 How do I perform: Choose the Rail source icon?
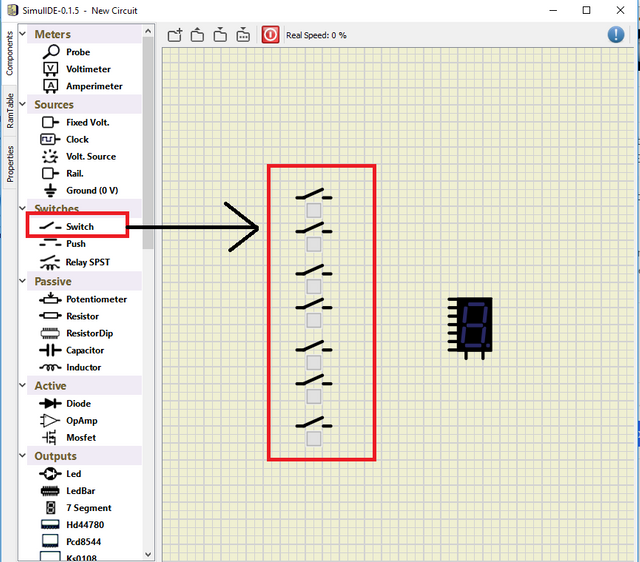coord(50,173)
